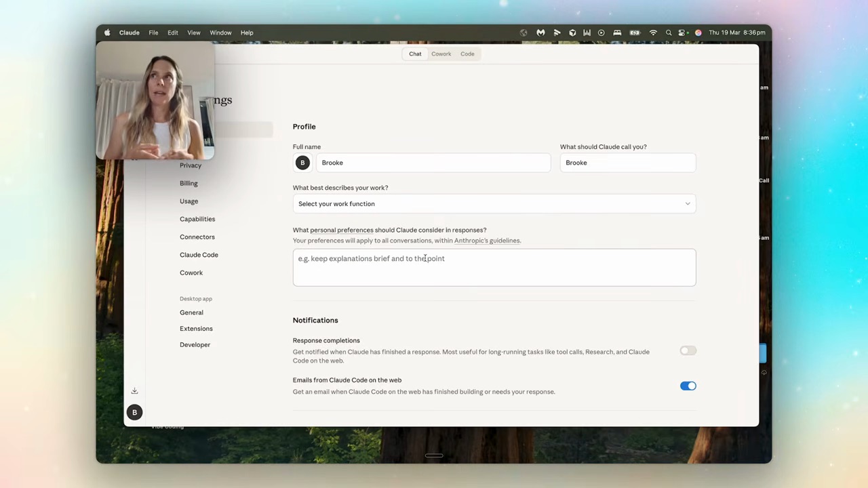The width and height of the screenshot is (868, 488).
Task: Open Control Center in menu bar
Action: (683, 33)
